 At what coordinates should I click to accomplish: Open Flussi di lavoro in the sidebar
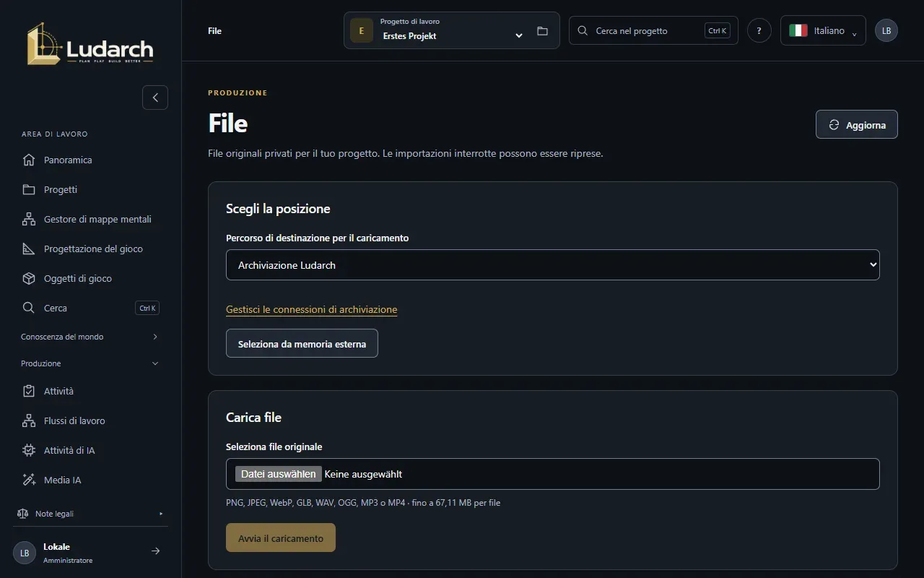tap(90, 420)
